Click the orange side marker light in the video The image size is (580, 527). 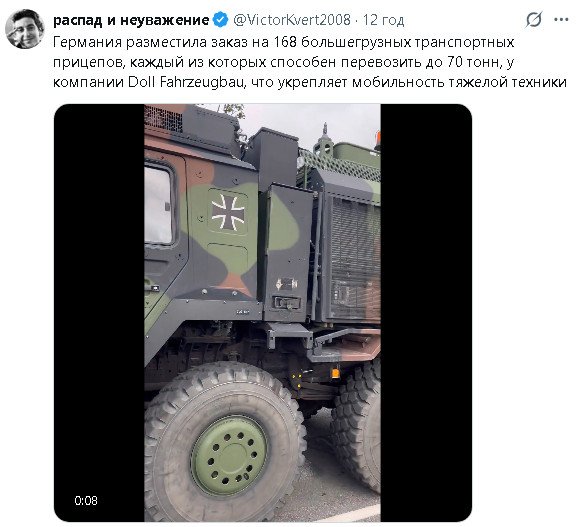click(335, 373)
